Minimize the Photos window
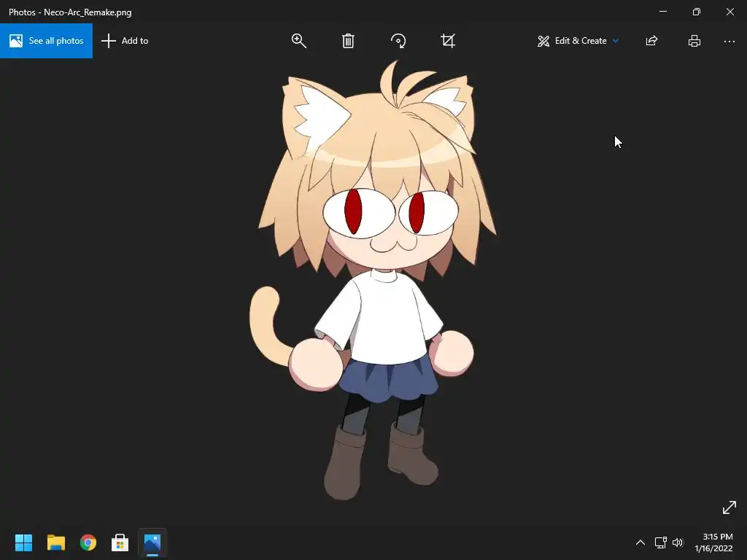 662,12
